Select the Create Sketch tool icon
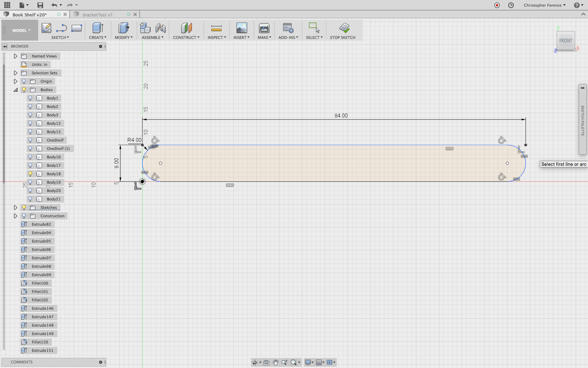Viewport: 588px width, 368px height. tap(46, 28)
